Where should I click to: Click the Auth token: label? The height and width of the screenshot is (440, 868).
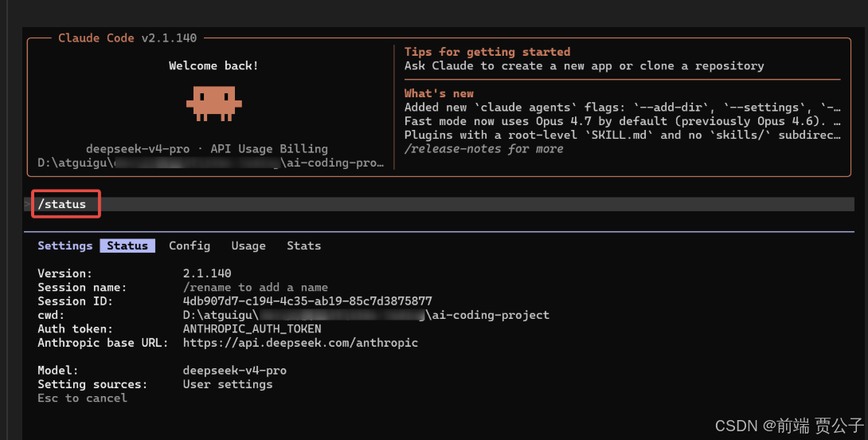point(76,328)
